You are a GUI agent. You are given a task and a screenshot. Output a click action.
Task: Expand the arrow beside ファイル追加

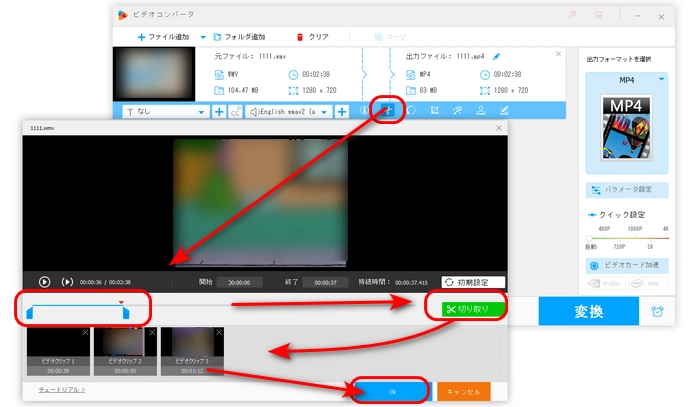pos(203,37)
